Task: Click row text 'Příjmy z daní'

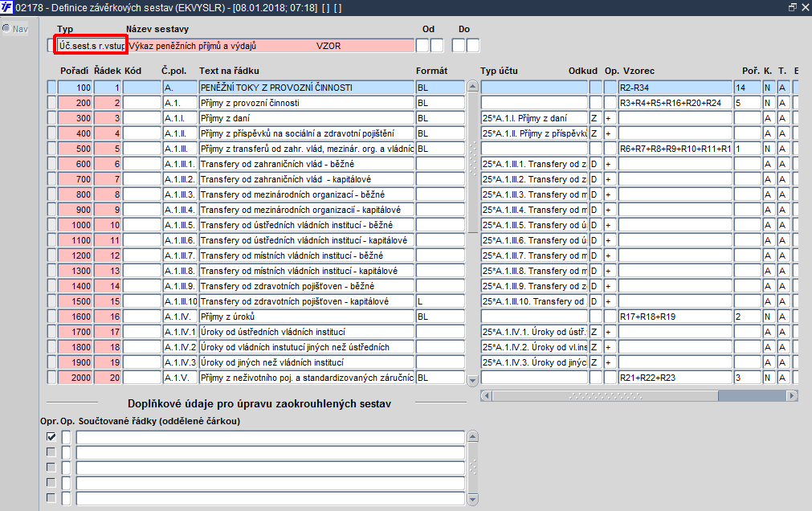Action: (x=225, y=118)
